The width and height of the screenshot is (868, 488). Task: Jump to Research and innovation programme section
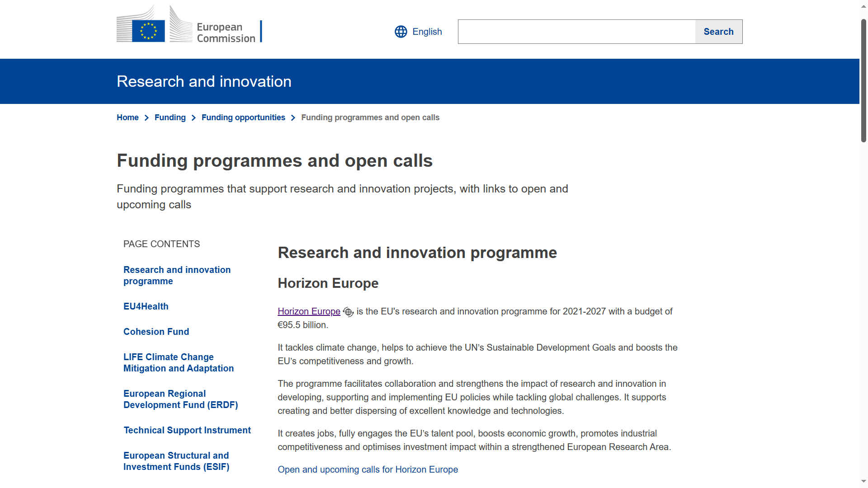click(x=177, y=275)
